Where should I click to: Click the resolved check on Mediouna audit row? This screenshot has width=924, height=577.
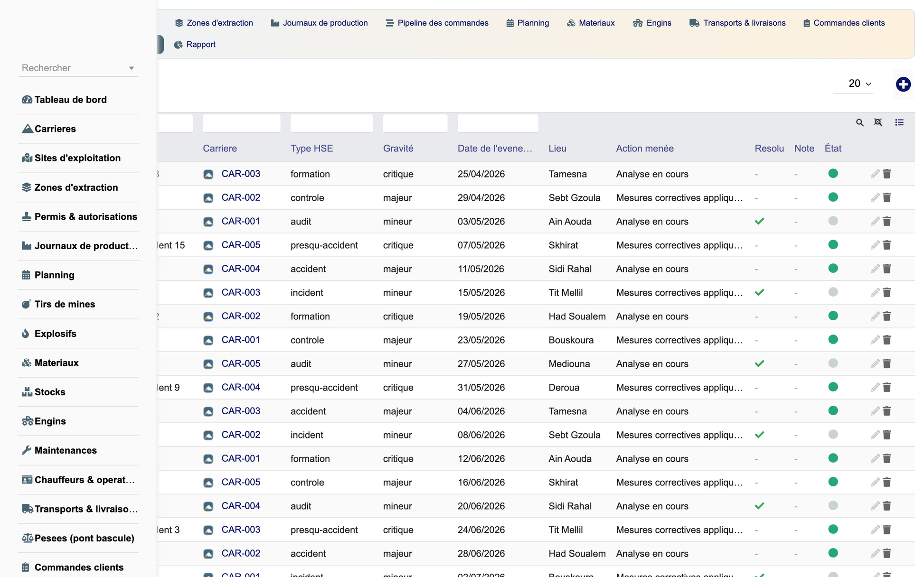[x=759, y=363]
